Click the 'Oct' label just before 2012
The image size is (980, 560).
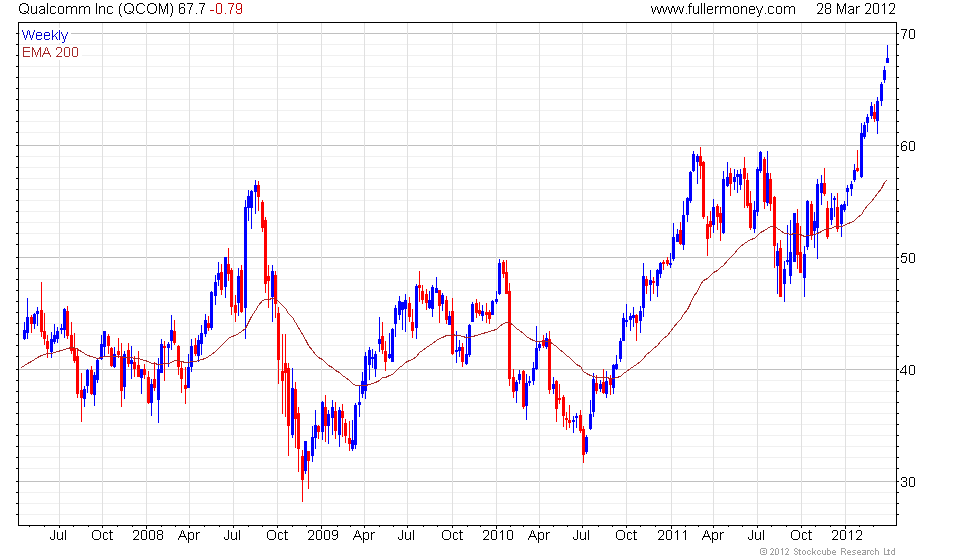[801, 536]
